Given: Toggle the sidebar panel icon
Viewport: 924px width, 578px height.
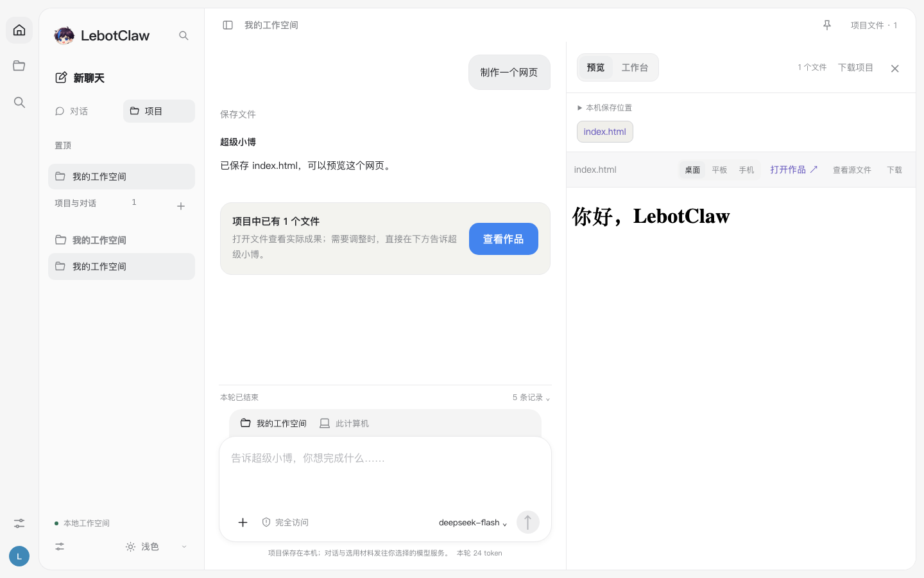Looking at the screenshot, I should (x=228, y=25).
